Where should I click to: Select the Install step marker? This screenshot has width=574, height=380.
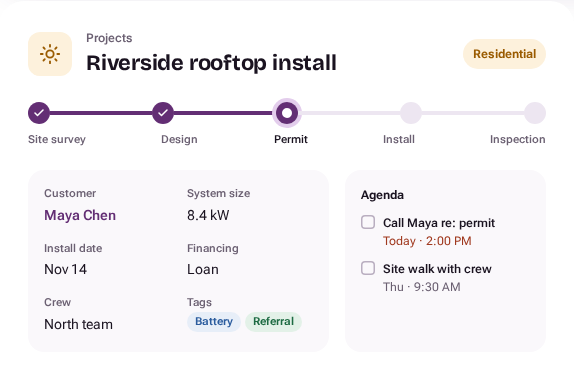(x=411, y=113)
